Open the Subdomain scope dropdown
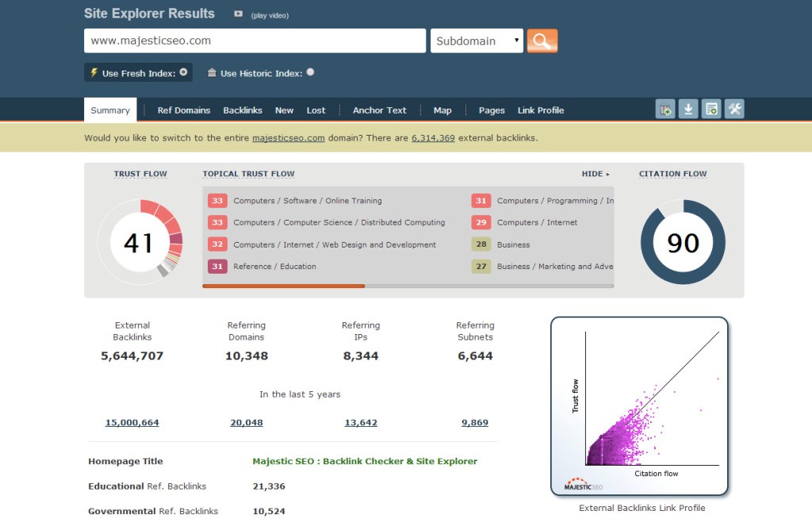The image size is (812, 530). pos(477,41)
